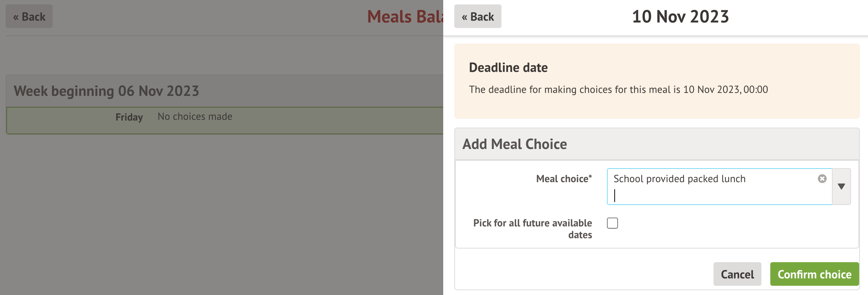The height and width of the screenshot is (295, 868).
Task: Click the 10 Nov 2023 panel title
Action: pos(680,17)
